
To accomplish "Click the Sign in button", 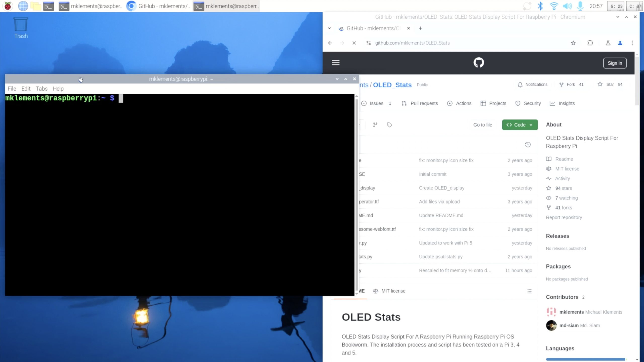I will [615, 63].
